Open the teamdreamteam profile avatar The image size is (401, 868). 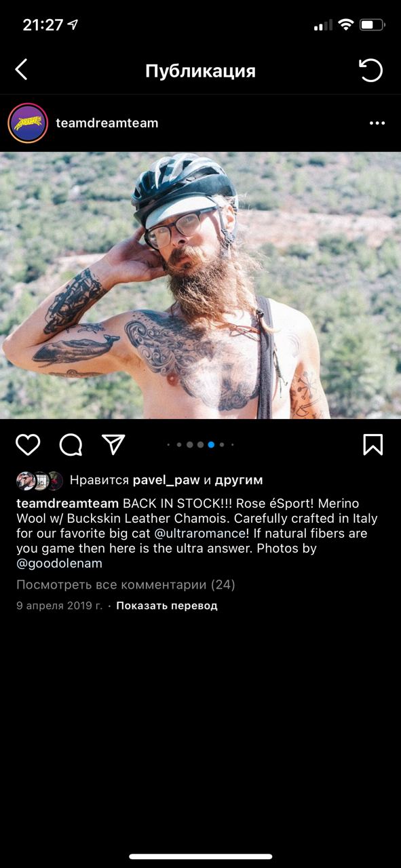pos(28,123)
